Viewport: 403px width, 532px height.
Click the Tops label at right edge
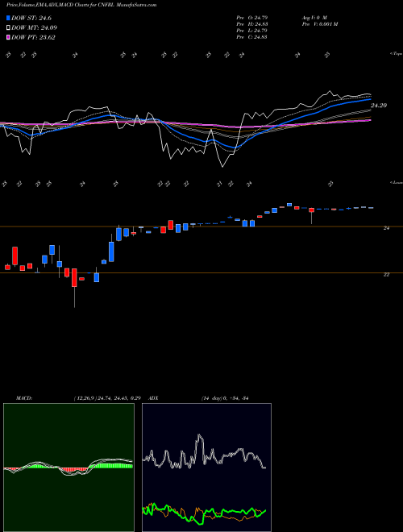[397, 54]
